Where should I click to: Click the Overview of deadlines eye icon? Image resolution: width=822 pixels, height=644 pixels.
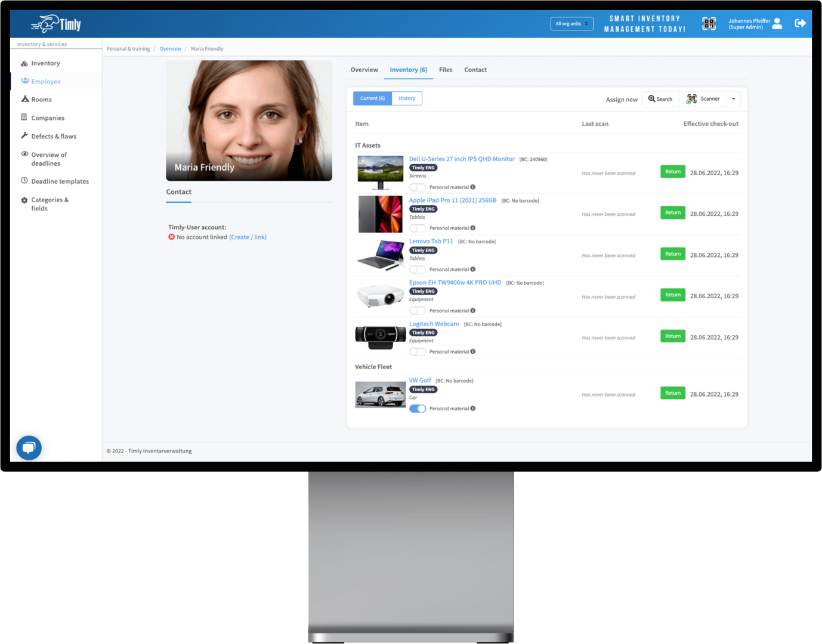24,154
